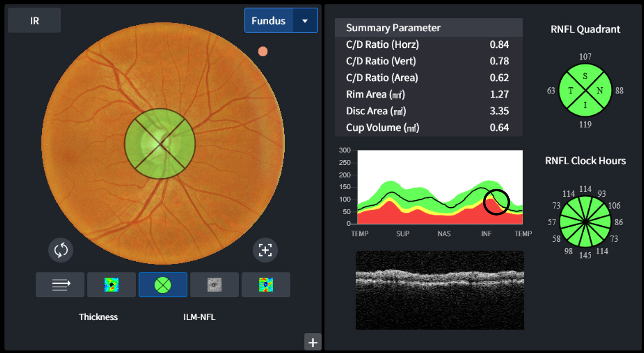Click the clock hour value 93

tap(602, 194)
